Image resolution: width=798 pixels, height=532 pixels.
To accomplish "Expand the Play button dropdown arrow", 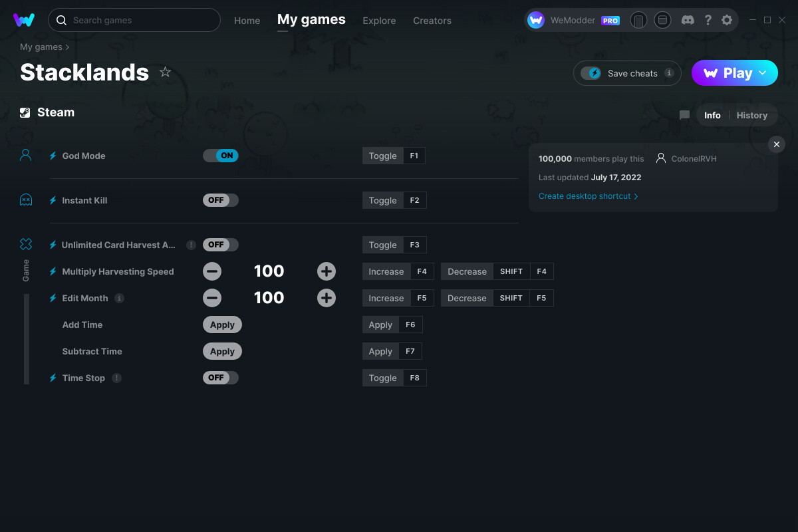I will [x=763, y=73].
